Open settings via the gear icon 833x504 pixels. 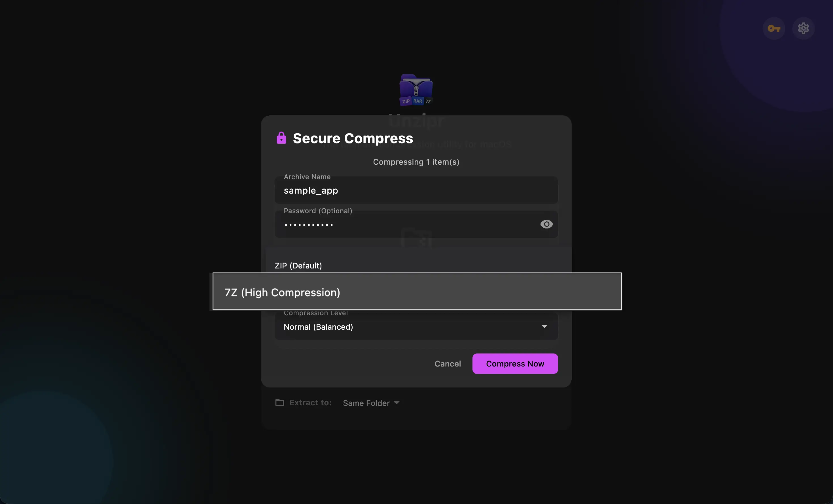point(803,28)
